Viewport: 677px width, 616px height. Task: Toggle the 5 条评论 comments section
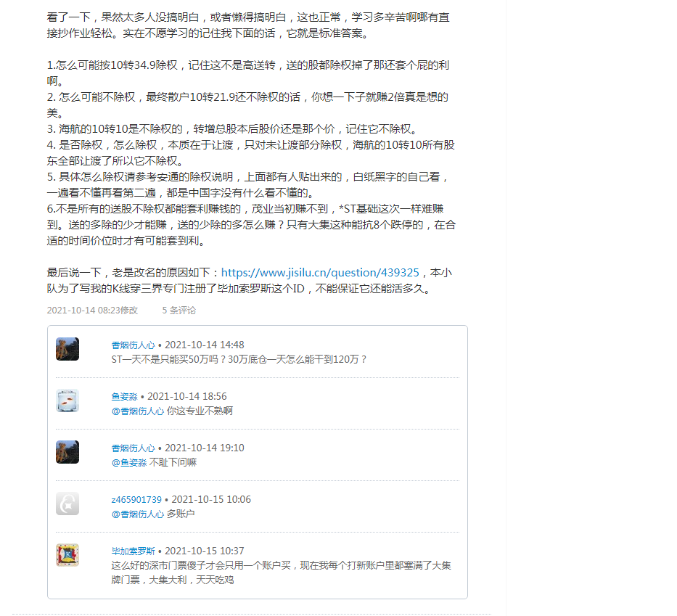(x=179, y=310)
